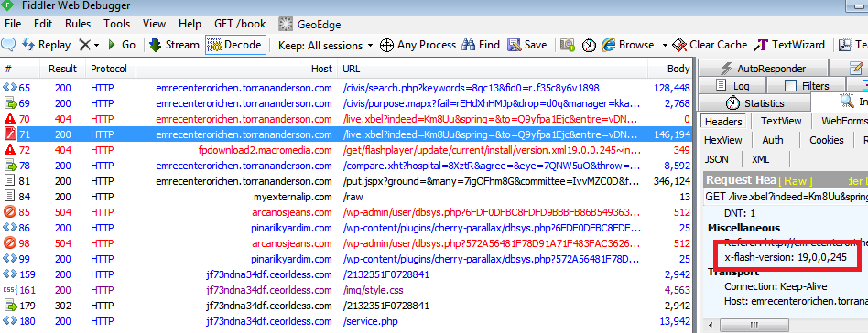868x333 pixels.
Task: Click arrows icon of session 99
Action: click(9, 258)
